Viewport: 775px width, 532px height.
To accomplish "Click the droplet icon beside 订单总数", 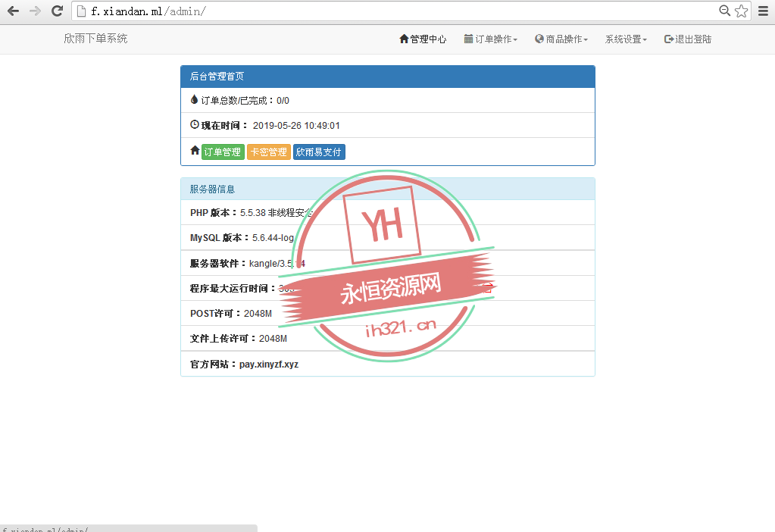I will pos(195,99).
